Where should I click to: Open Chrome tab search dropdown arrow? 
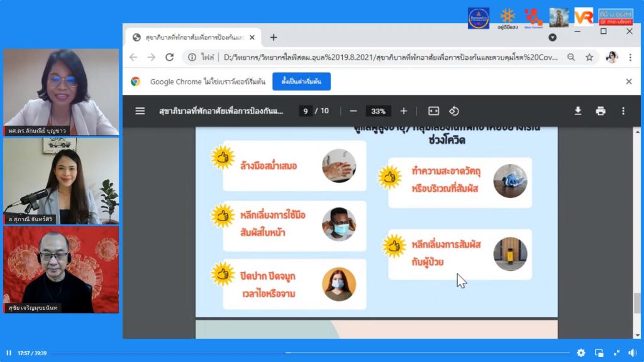[552, 37]
